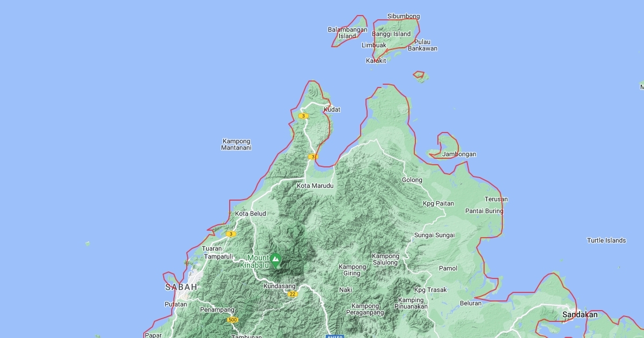Screen dimensions: 644x338
Task: Select the Kudat town label
Action: 332,109
